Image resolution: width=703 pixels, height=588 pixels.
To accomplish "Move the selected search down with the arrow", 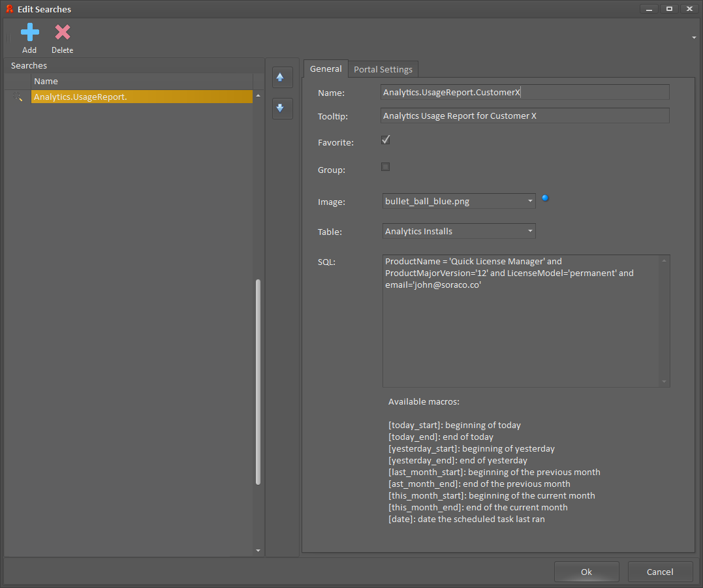I will click(282, 108).
